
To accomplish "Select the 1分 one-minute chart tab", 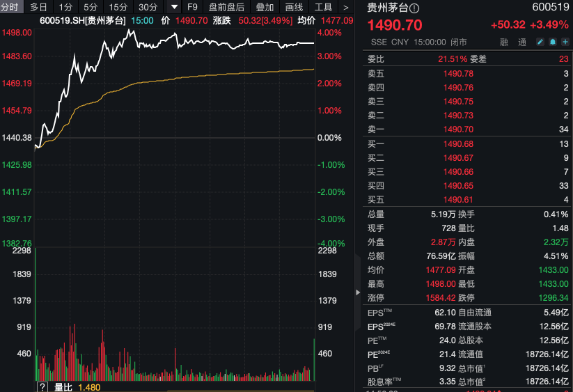I will pos(65,7).
